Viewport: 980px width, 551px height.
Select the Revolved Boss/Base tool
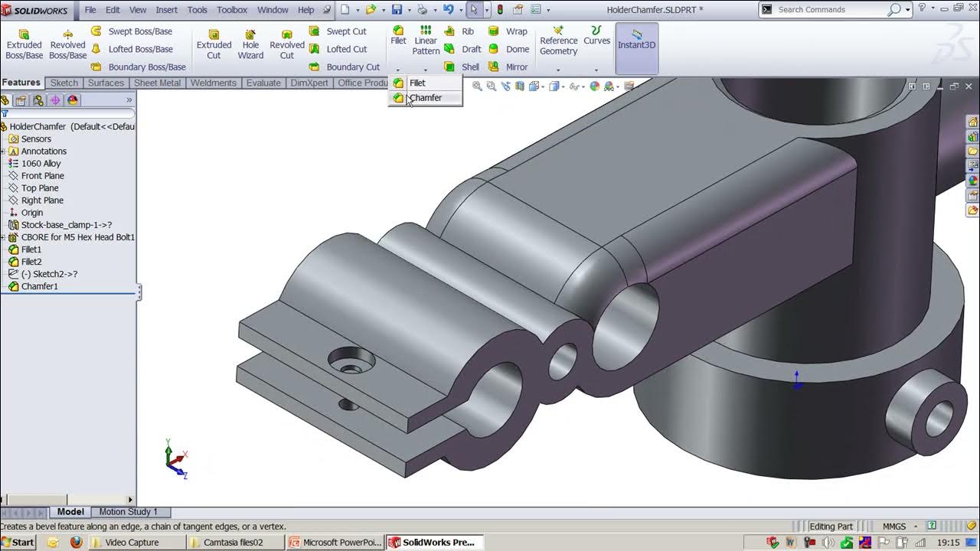[67, 44]
